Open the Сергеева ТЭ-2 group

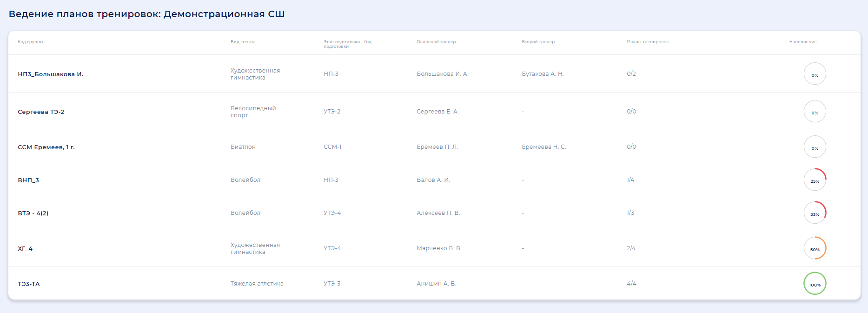point(41,112)
